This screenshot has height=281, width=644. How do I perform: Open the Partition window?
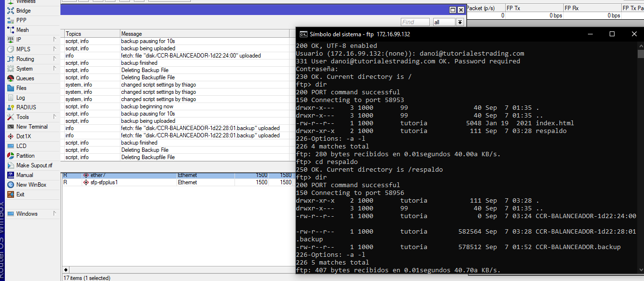click(x=25, y=156)
